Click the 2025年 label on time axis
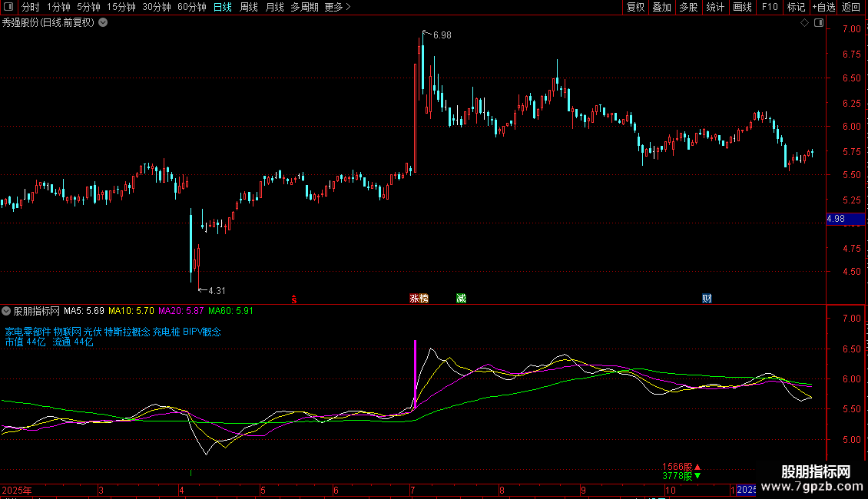Screen dimensions: 868x499 pos(17,490)
